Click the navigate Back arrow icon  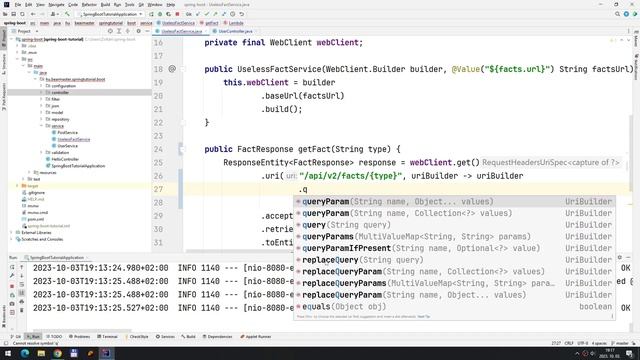pyautogui.click(x=33, y=14)
